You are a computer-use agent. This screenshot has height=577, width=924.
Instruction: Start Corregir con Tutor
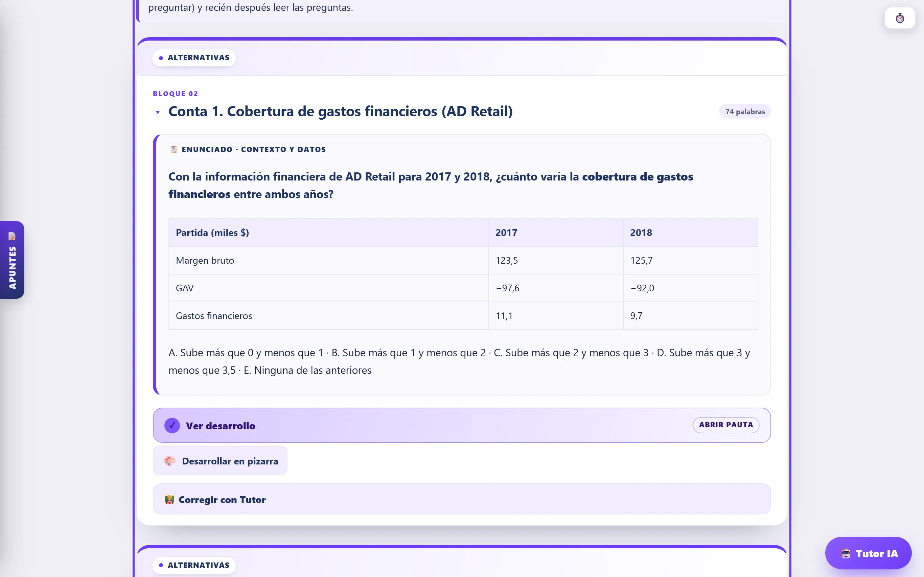[x=462, y=499]
